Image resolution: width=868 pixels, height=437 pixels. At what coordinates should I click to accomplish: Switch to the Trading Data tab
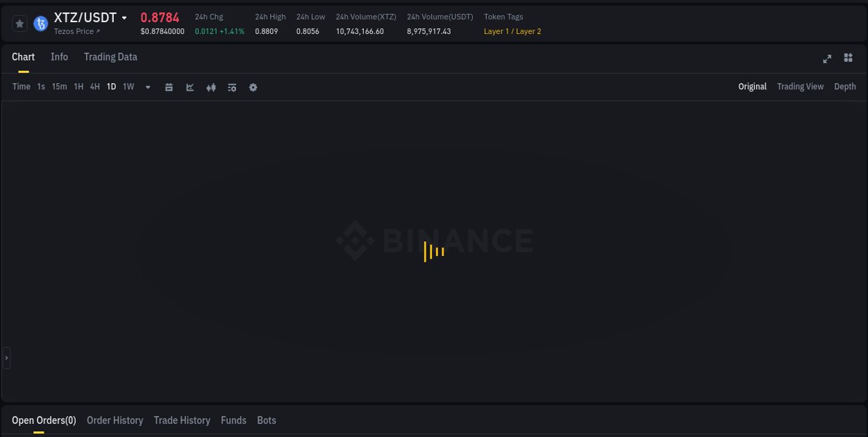coord(110,57)
